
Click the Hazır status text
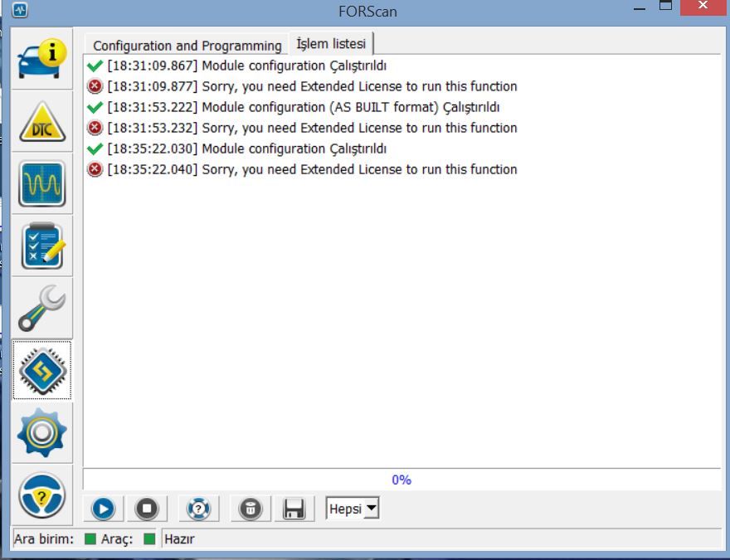(179, 539)
